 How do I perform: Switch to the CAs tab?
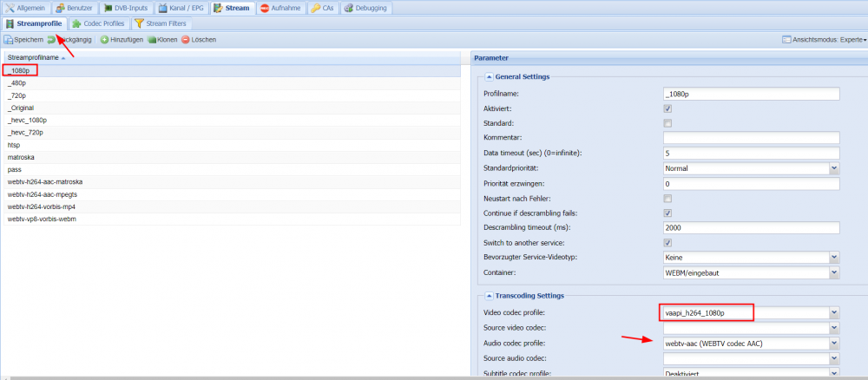(x=323, y=9)
